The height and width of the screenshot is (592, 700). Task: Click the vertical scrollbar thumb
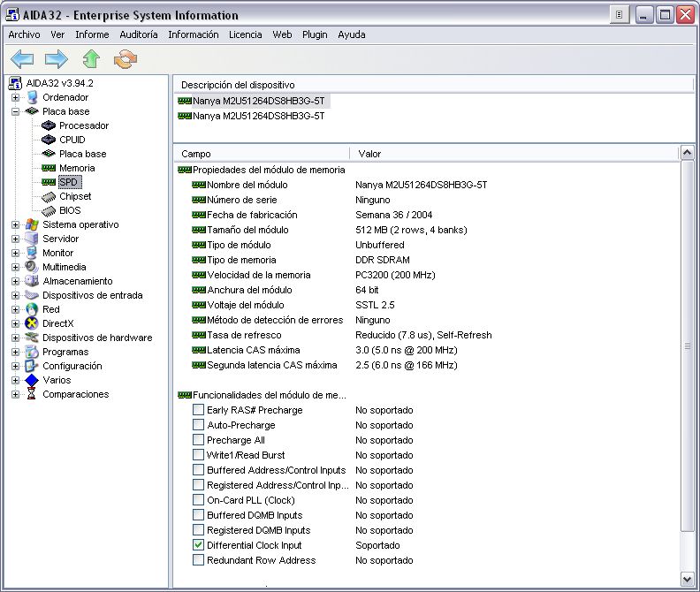pyautogui.click(x=688, y=346)
